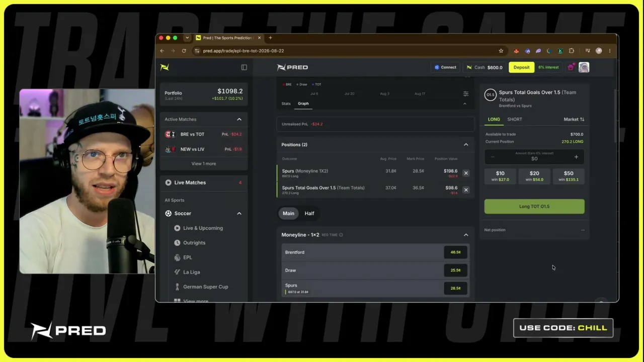Viewport: 644px width, 362px height.
Task: Open the Portfolio $1098.2 summary card
Action: (204, 94)
